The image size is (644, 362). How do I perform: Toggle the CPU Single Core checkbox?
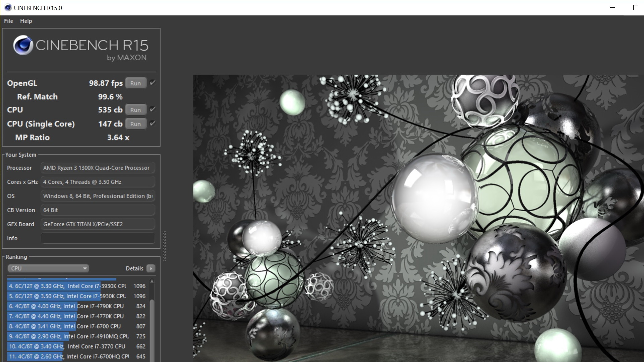pyautogui.click(x=153, y=123)
